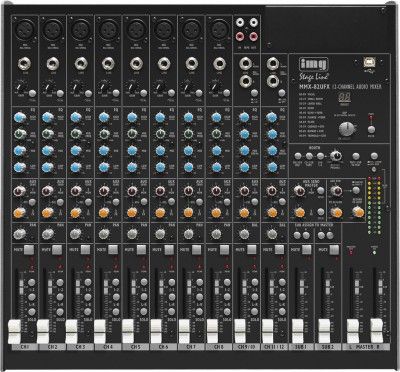This screenshot has height=372, width=400.
Task: Adjust the FX return to main knob
Action: (337, 212)
